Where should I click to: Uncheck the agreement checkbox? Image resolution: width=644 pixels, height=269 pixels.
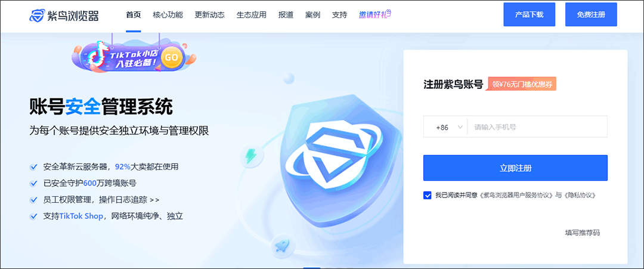point(427,196)
